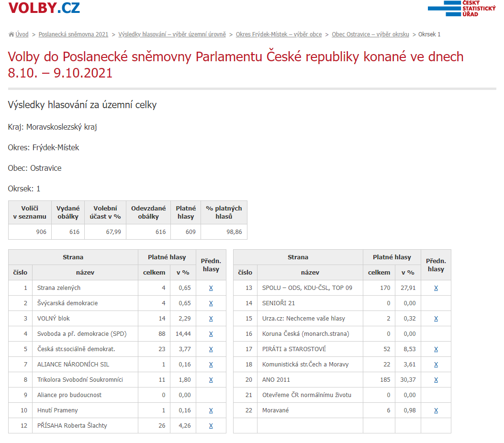The image size is (504, 443).
Task: Open preferential votes X for Strana zelených
Action: pyautogui.click(x=211, y=288)
